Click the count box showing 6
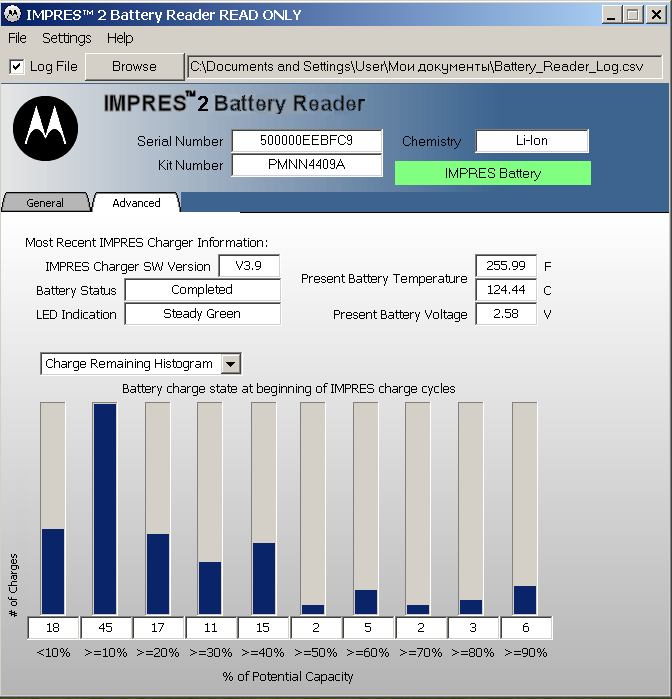672x699 pixels. click(x=526, y=628)
